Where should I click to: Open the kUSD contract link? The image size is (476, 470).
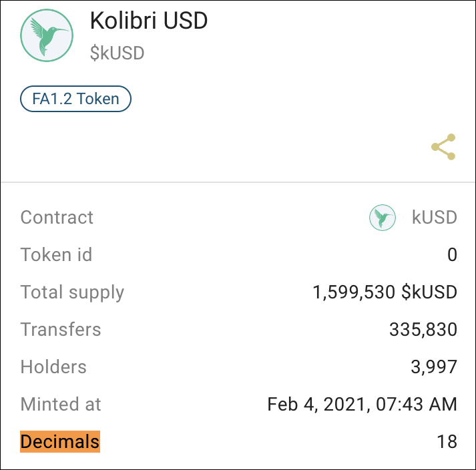(x=435, y=218)
